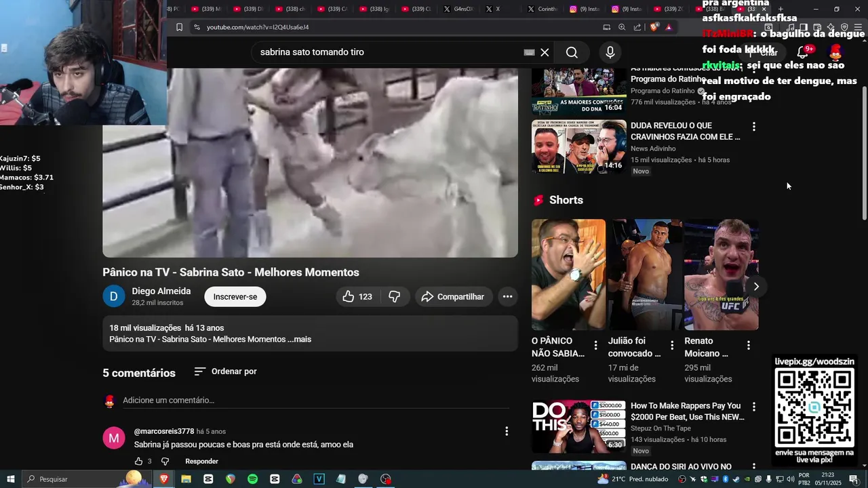Open a new browser tab with plus
Screen dimensions: 868x488
coord(781,9)
